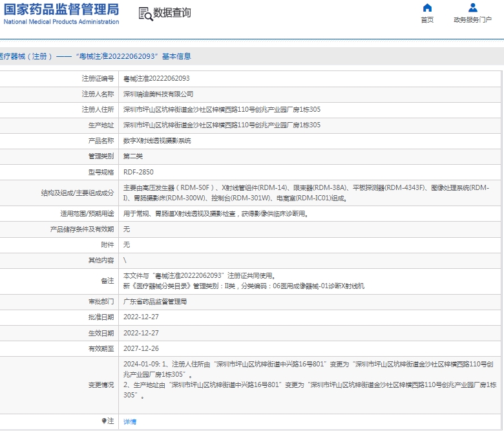
Task: Click the 管理类别 row label
Action: pos(101,156)
